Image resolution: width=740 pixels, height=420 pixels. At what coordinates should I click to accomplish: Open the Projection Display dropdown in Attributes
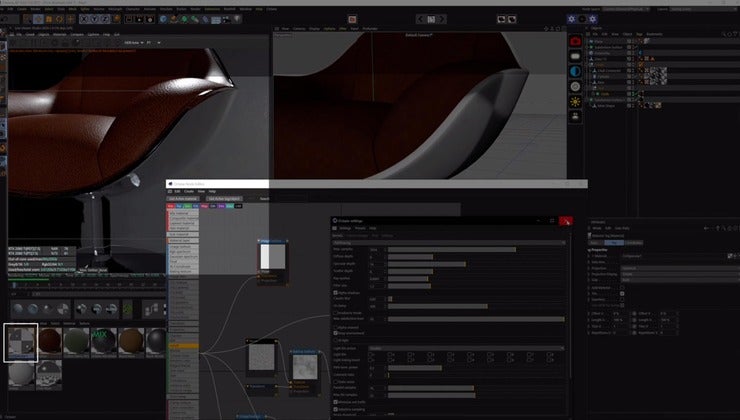[681, 274]
